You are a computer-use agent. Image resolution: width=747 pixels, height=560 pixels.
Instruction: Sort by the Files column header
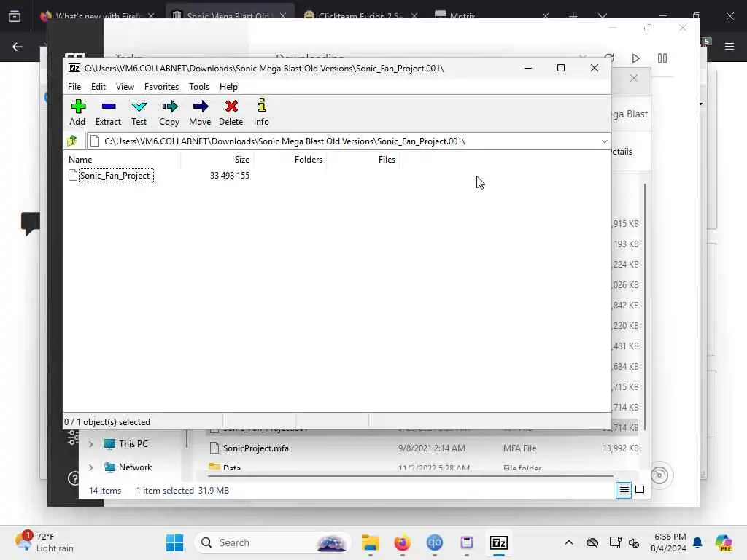pos(387,160)
